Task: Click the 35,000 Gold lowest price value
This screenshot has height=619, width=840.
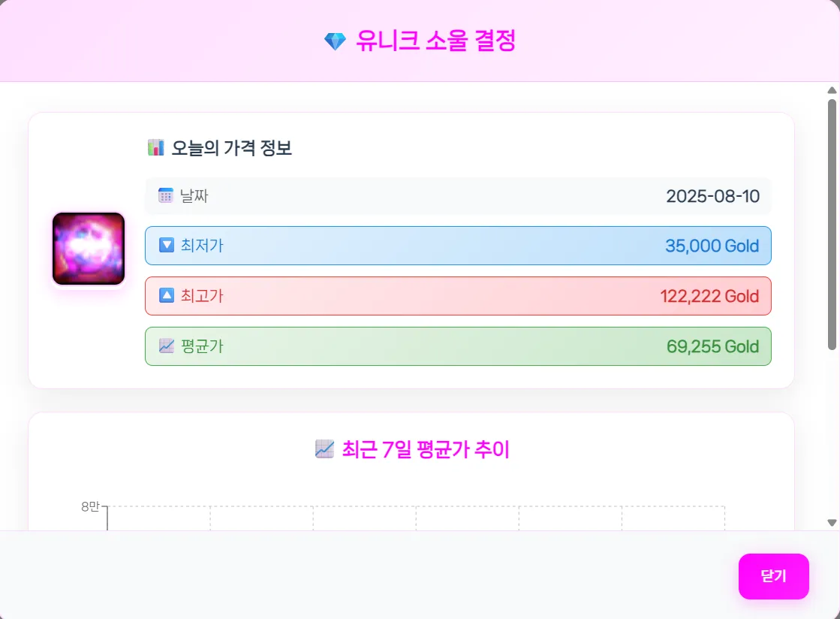Action: [x=712, y=246]
